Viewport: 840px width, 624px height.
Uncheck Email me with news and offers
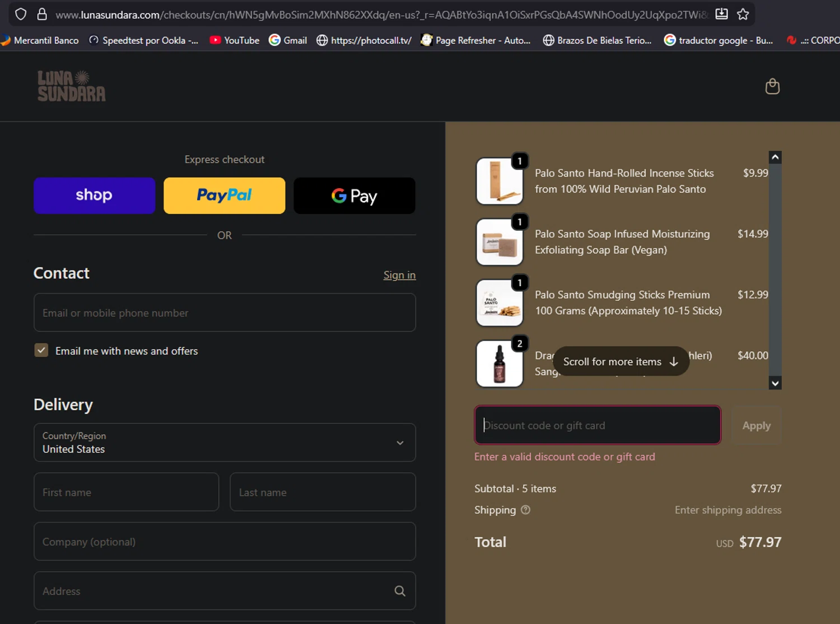click(x=41, y=351)
